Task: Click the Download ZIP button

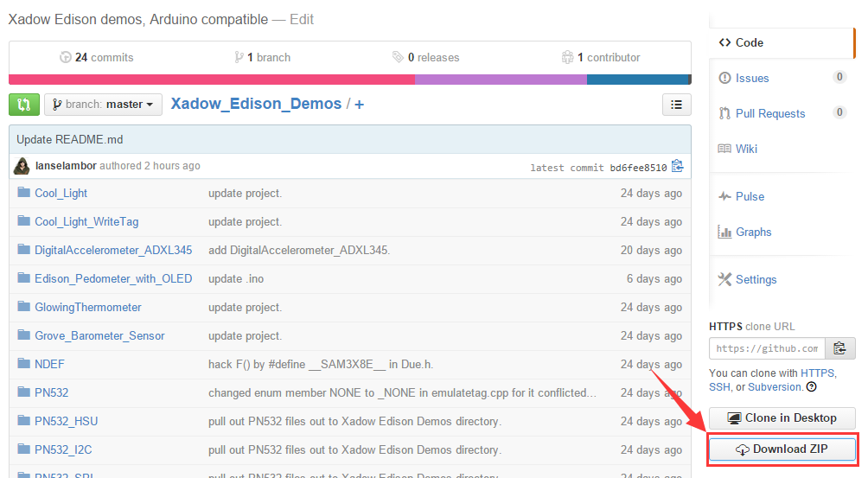Action: pyautogui.click(x=782, y=449)
